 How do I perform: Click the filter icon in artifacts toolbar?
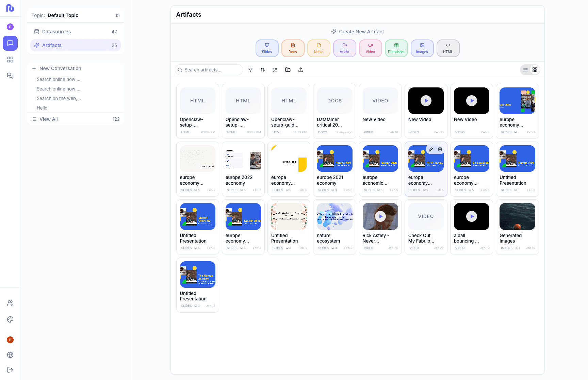[x=250, y=70]
